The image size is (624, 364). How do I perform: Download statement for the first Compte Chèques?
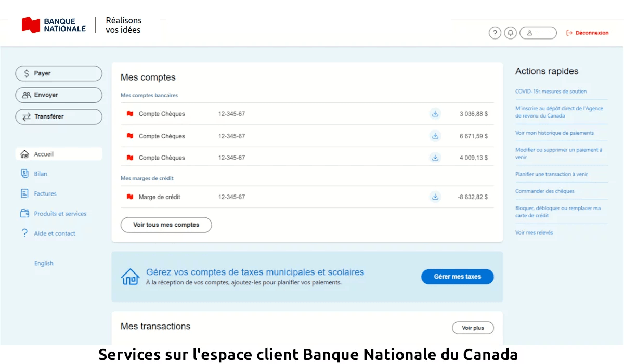[x=435, y=114]
